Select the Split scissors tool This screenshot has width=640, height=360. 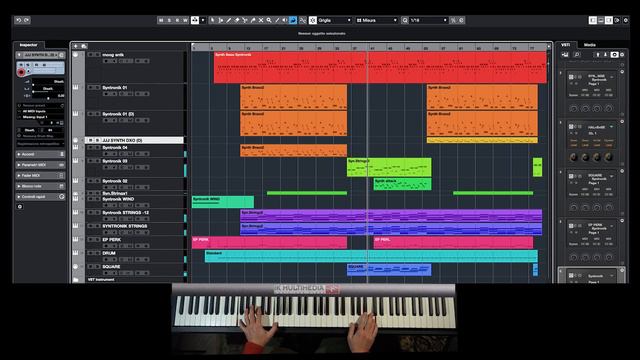click(x=245, y=20)
